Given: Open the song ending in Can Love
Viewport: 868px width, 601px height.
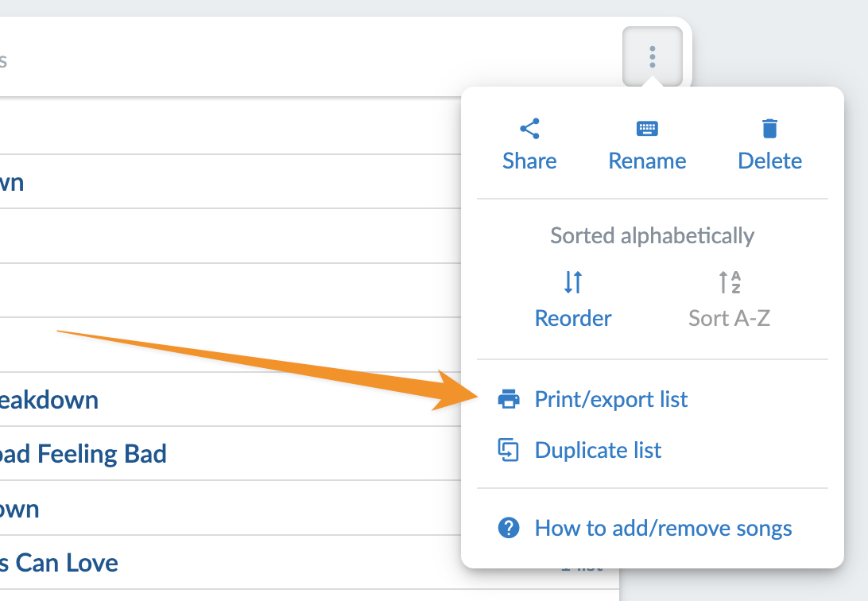Looking at the screenshot, I should click(60, 563).
